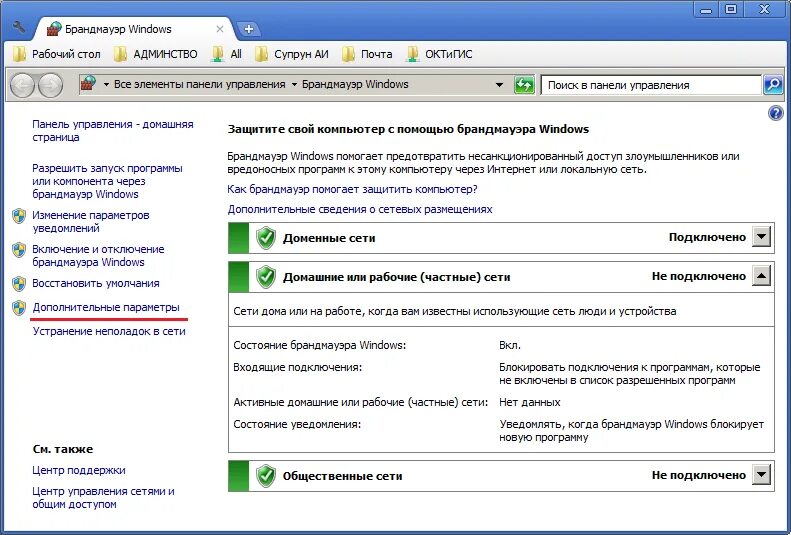Expand the Доменные сети section arrow
This screenshot has width=791, height=535.
click(x=761, y=236)
